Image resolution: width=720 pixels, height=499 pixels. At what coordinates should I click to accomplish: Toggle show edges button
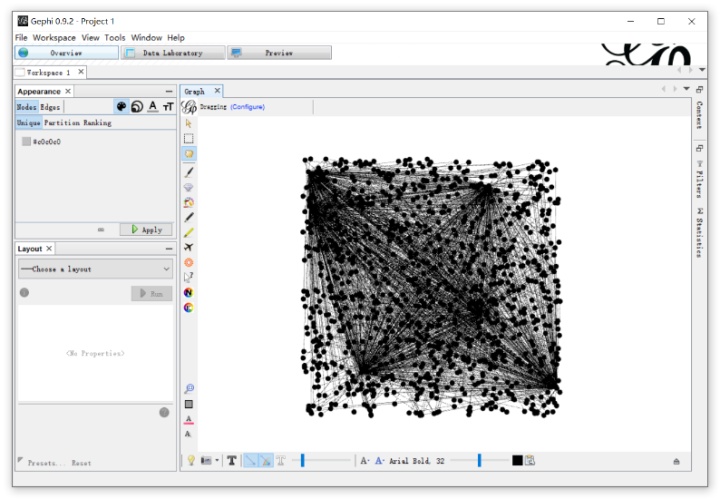coord(250,460)
